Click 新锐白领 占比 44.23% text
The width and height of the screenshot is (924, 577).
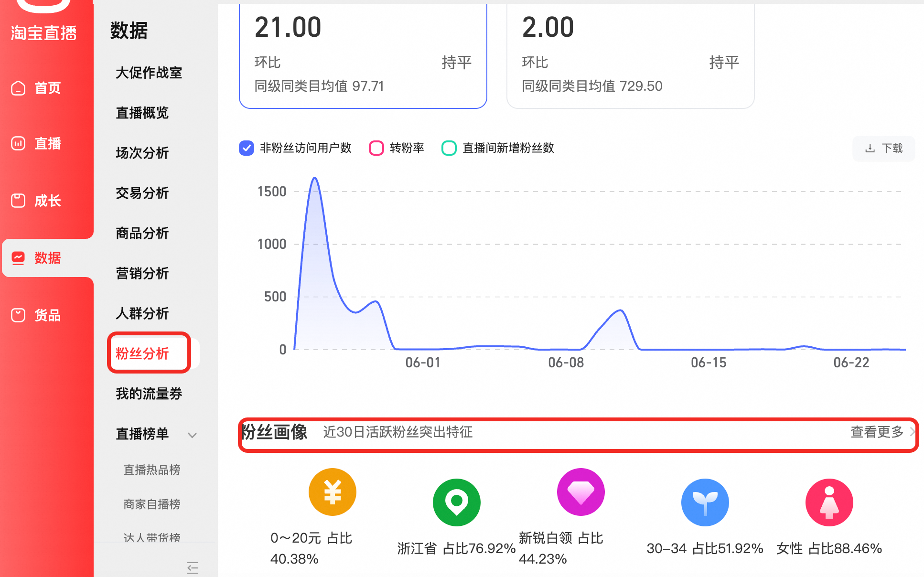561,548
